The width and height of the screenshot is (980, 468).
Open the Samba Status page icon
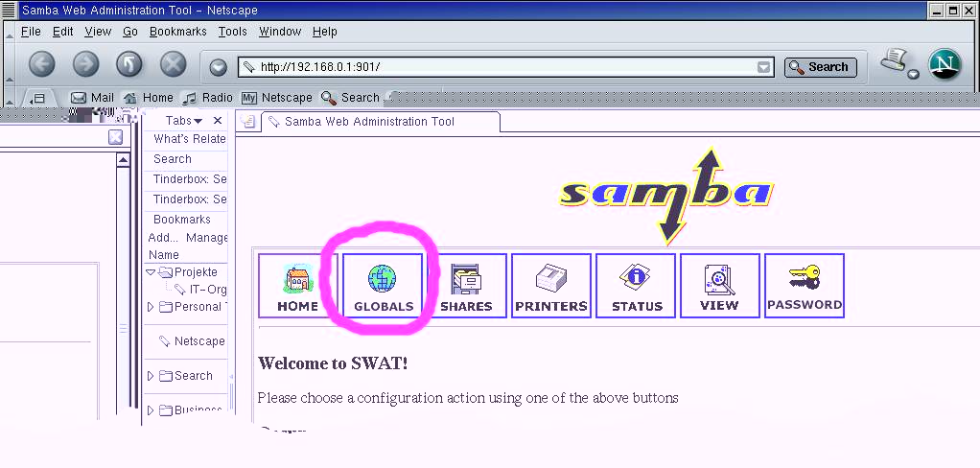636,285
